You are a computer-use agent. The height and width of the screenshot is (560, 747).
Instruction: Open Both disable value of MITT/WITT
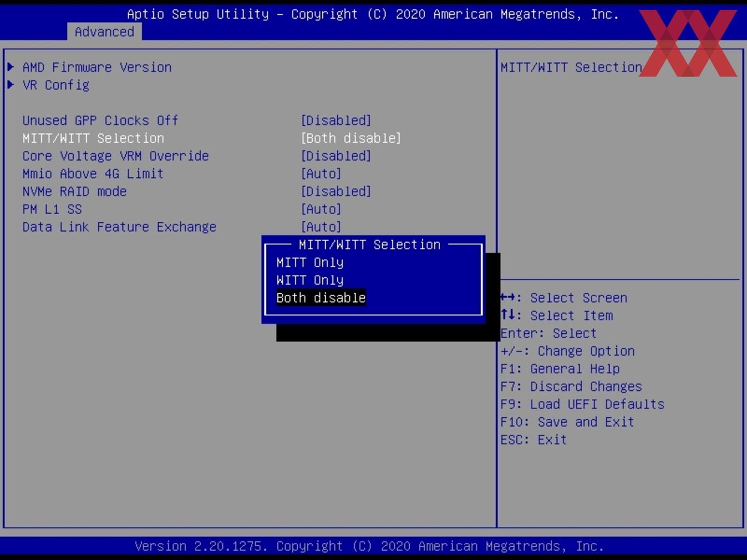click(x=351, y=138)
